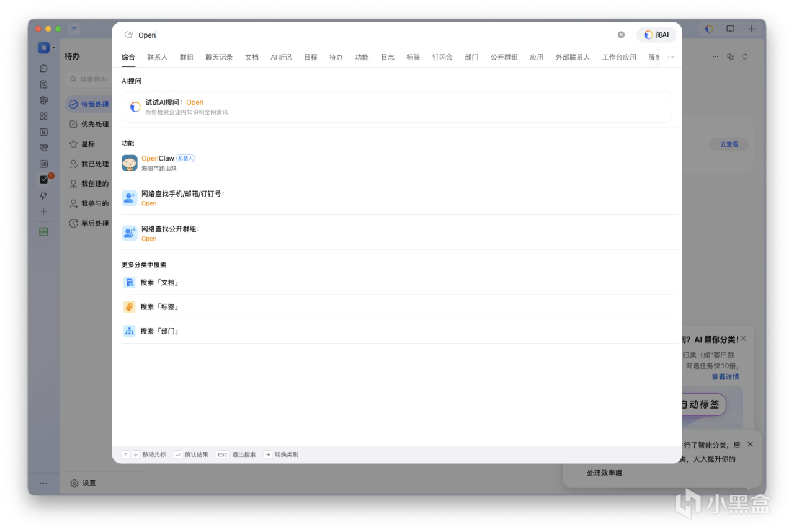Click the lightning bolt sidebar icon
Image resolution: width=794 pixels, height=532 pixels.
click(43, 195)
